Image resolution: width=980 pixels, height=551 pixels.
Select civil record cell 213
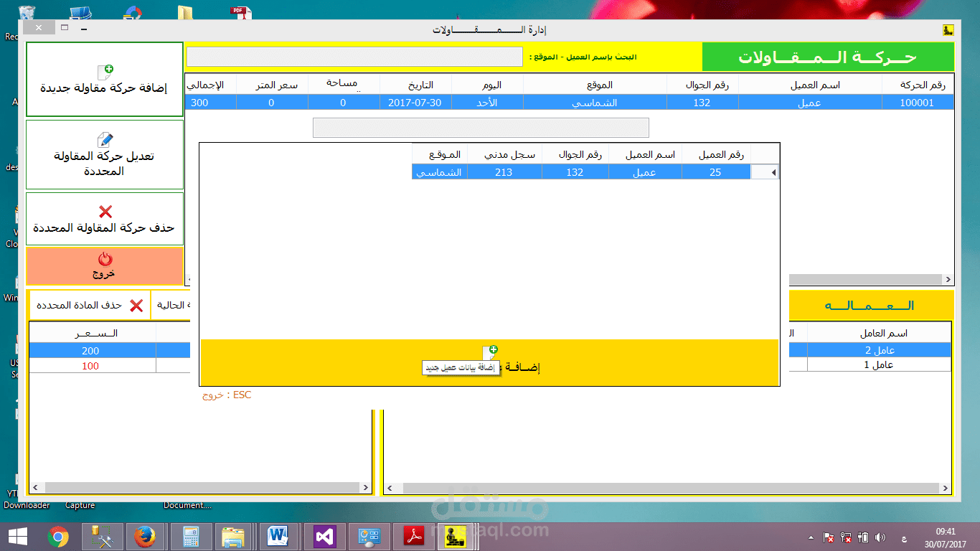[504, 172]
